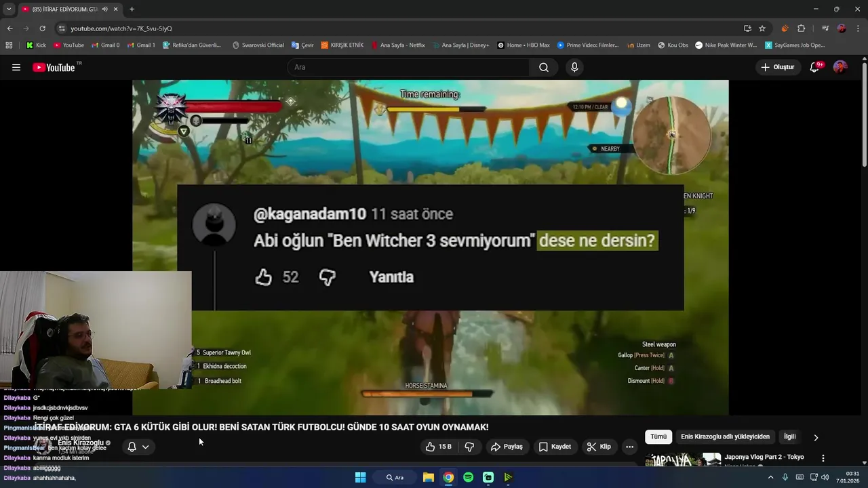Open Refika'dan Güvenli... bookmark

tap(191, 45)
